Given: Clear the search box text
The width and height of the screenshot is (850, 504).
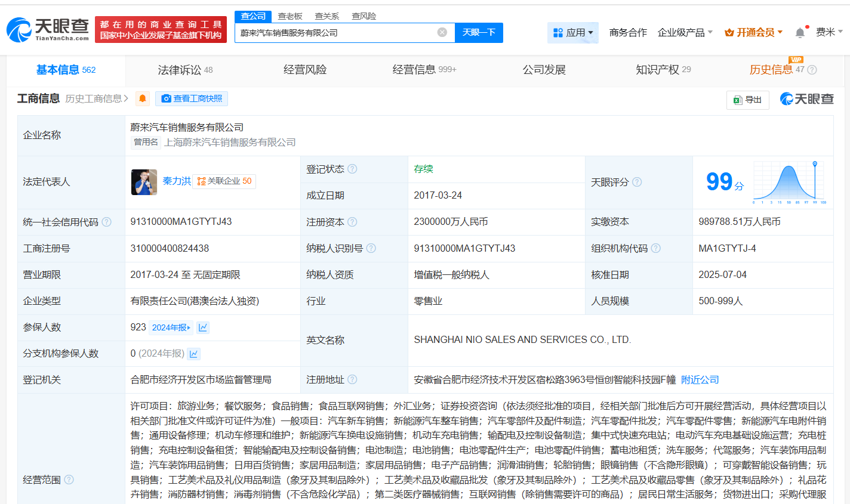Looking at the screenshot, I should point(442,32).
